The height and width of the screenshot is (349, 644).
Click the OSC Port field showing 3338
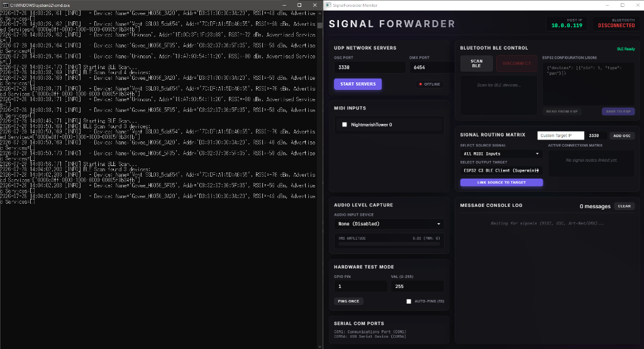[370, 67]
